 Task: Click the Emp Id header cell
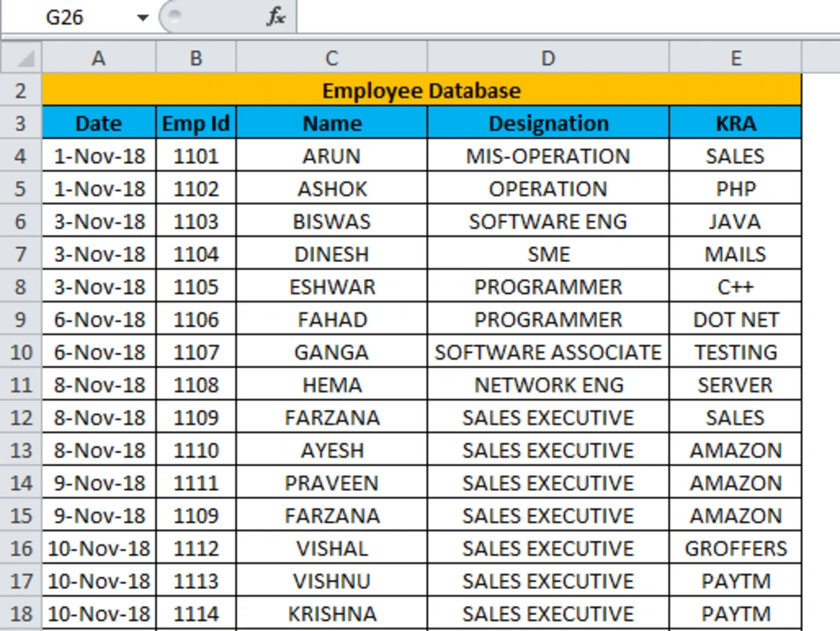point(196,124)
